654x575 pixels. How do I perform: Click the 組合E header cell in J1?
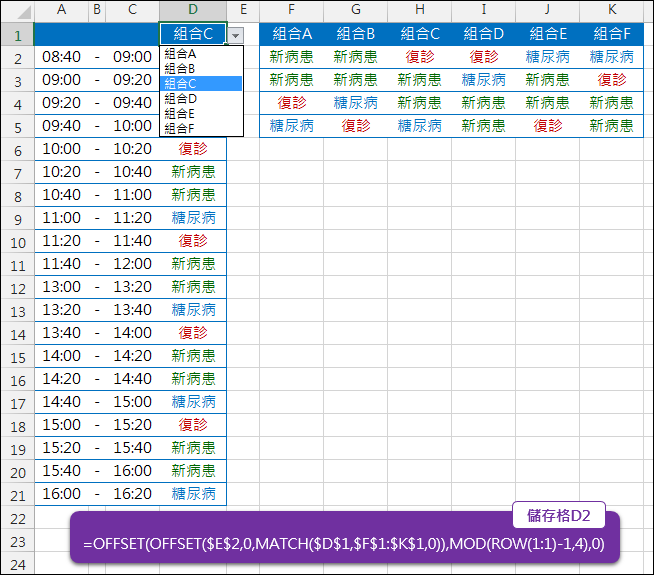coord(548,34)
